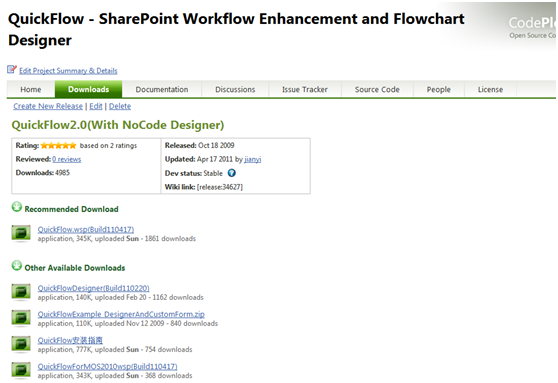The width and height of the screenshot is (558, 383).
Task: Click the '368 downloads' detail line
Action: click(115, 376)
